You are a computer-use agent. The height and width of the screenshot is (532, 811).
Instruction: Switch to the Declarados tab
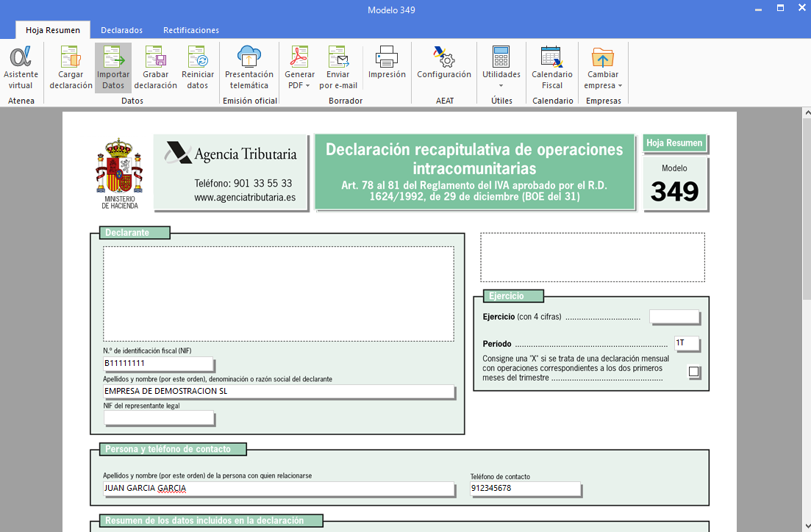tap(121, 30)
